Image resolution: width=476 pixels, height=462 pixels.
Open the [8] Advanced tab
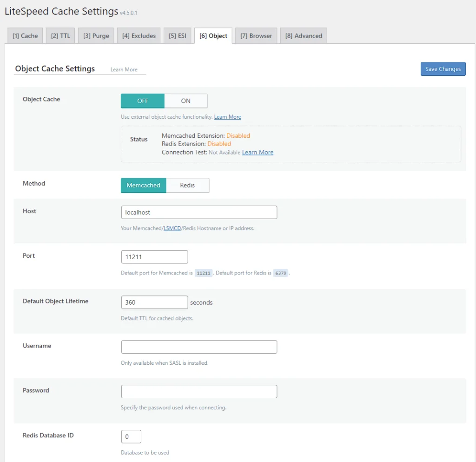304,36
